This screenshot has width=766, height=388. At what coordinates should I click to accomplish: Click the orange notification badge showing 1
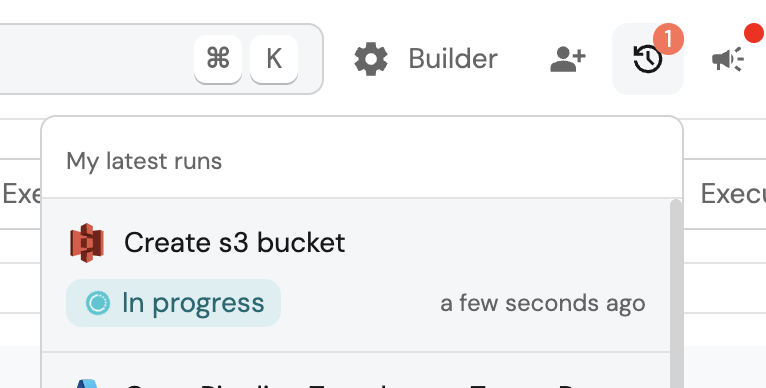point(668,39)
